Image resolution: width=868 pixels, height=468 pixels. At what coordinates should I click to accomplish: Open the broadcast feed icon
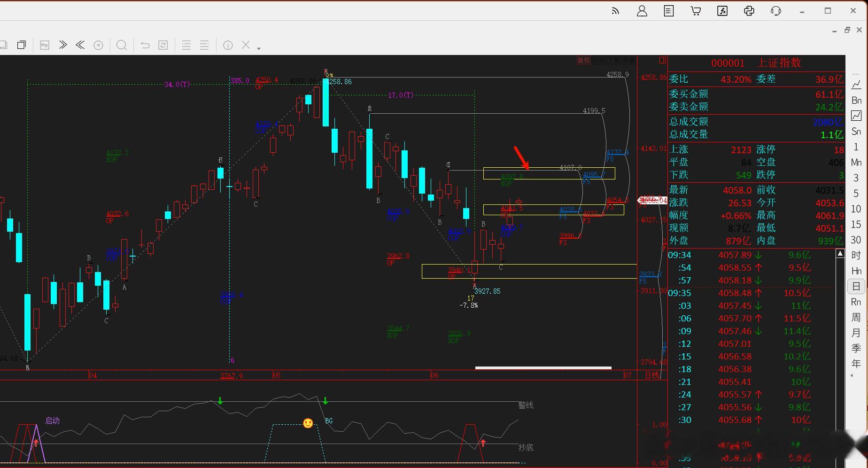tap(615, 11)
